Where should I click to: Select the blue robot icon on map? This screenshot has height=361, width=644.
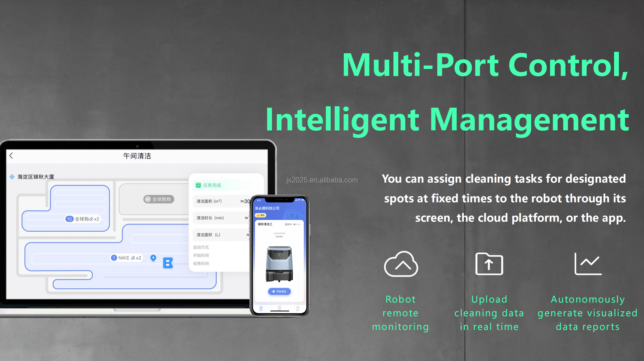pyautogui.click(x=168, y=263)
